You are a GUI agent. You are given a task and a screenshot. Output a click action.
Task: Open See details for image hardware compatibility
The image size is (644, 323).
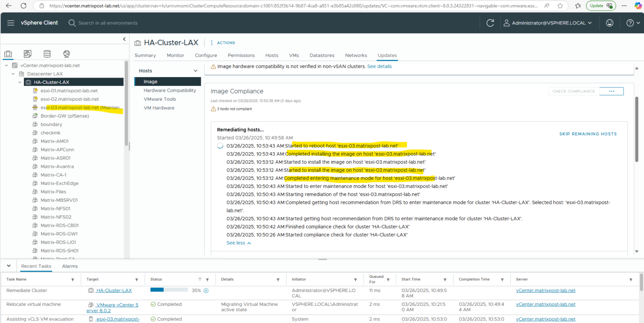pos(379,66)
